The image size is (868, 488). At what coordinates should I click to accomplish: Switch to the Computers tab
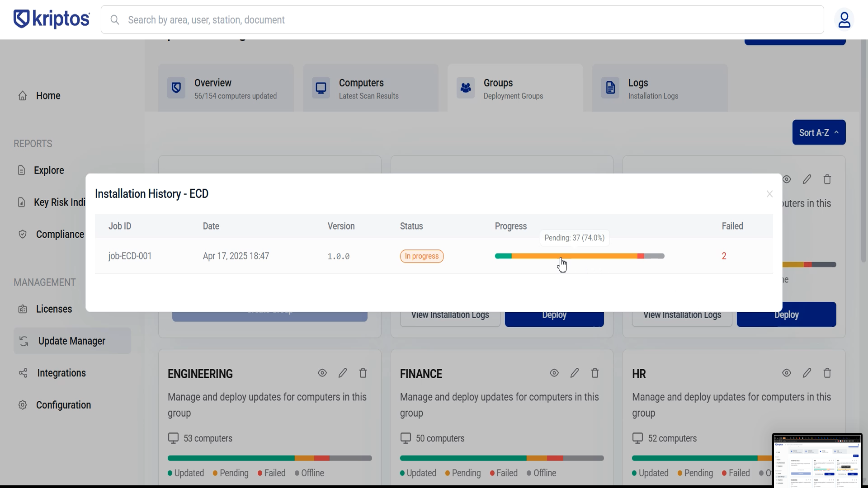point(370,88)
